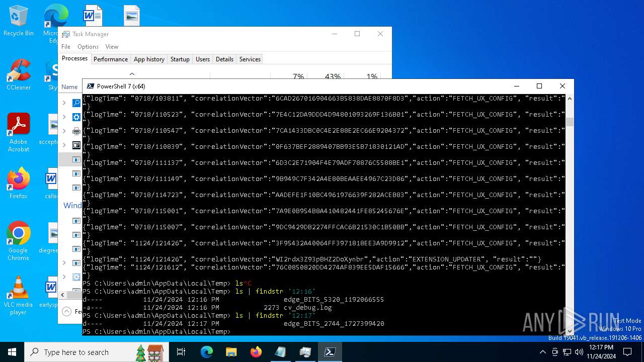The image size is (644, 362).
Task: Open Microsoft Edge from the taskbar
Action: pyautogui.click(x=207, y=352)
